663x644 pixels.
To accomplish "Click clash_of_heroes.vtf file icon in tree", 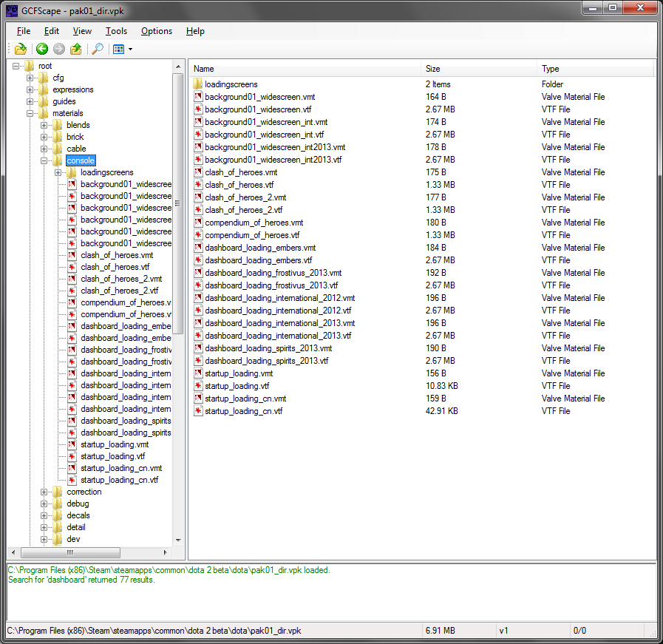I will click(x=72, y=267).
